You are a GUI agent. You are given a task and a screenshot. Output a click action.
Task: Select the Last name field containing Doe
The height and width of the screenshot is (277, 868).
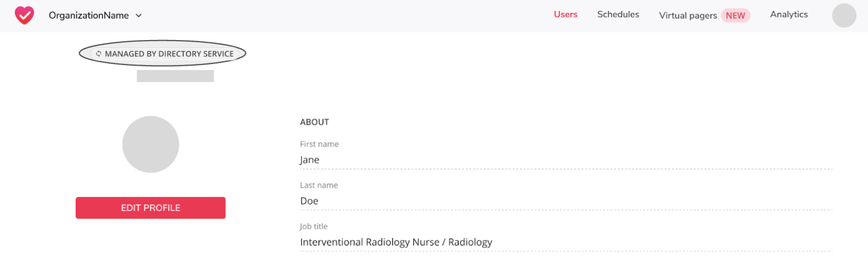click(566, 201)
